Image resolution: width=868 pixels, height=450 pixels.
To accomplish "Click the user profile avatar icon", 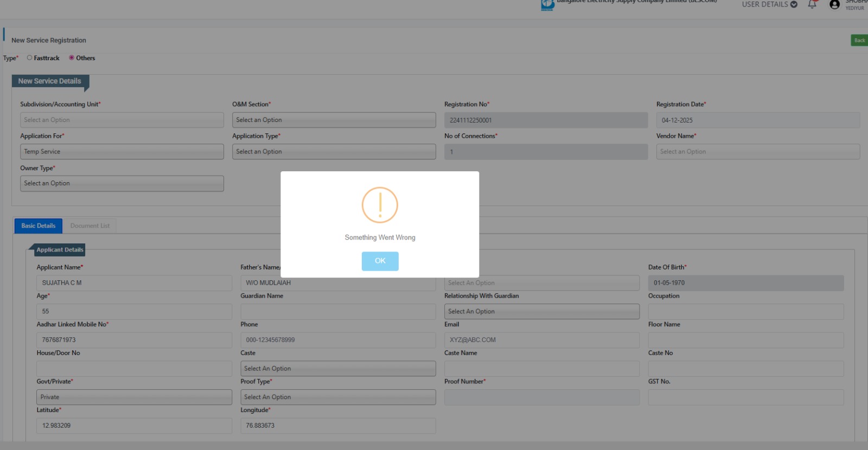I will (x=834, y=5).
